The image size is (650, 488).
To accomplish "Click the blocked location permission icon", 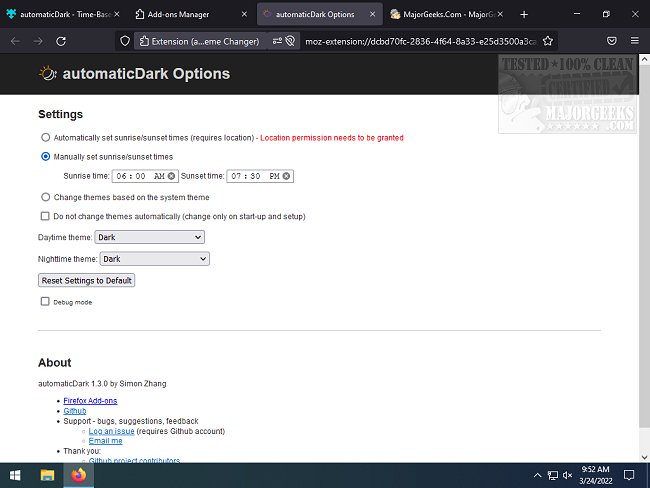I will pos(290,41).
